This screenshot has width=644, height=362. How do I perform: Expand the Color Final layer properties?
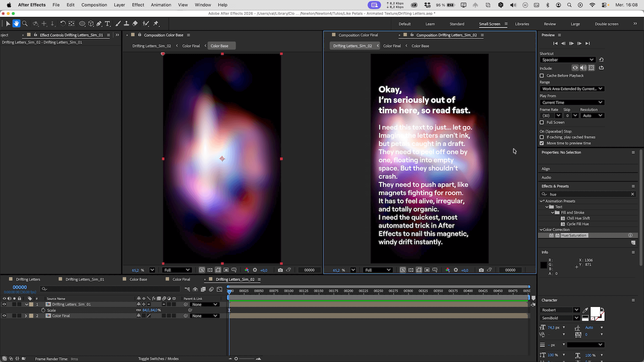tap(26, 316)
